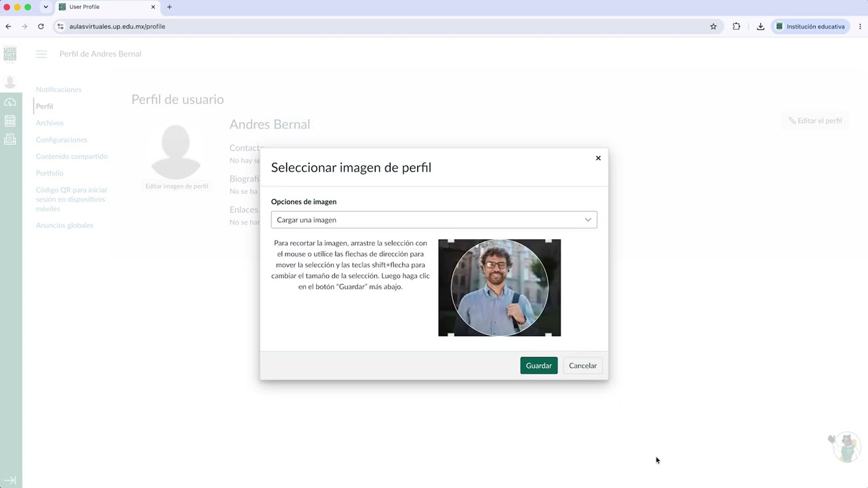Open Configuraciones in the sidebar
868x488 pixels.
[x=62, y=140]
